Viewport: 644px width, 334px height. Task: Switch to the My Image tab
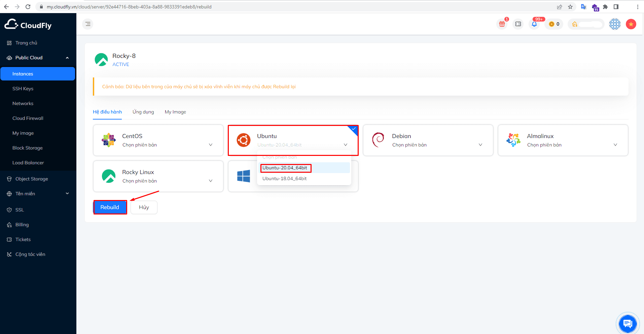[175, 112]
